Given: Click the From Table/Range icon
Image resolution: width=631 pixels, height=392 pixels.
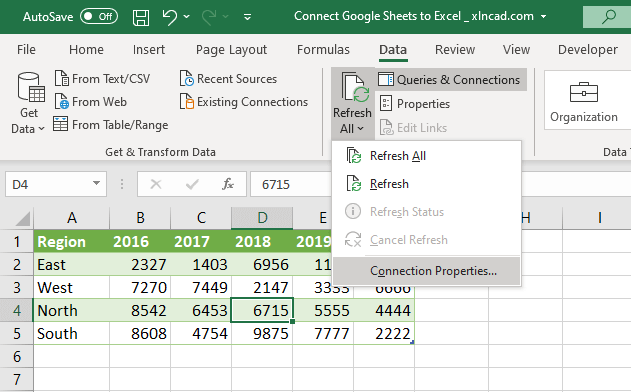Looking at the screenshot, I should pos(60,124).
